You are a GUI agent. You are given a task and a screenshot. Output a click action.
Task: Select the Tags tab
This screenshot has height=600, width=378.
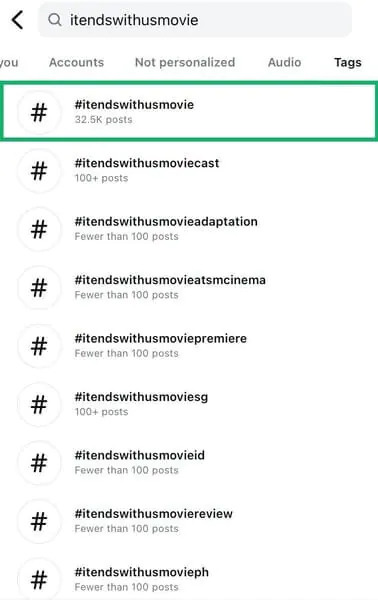tap(348, 62)
